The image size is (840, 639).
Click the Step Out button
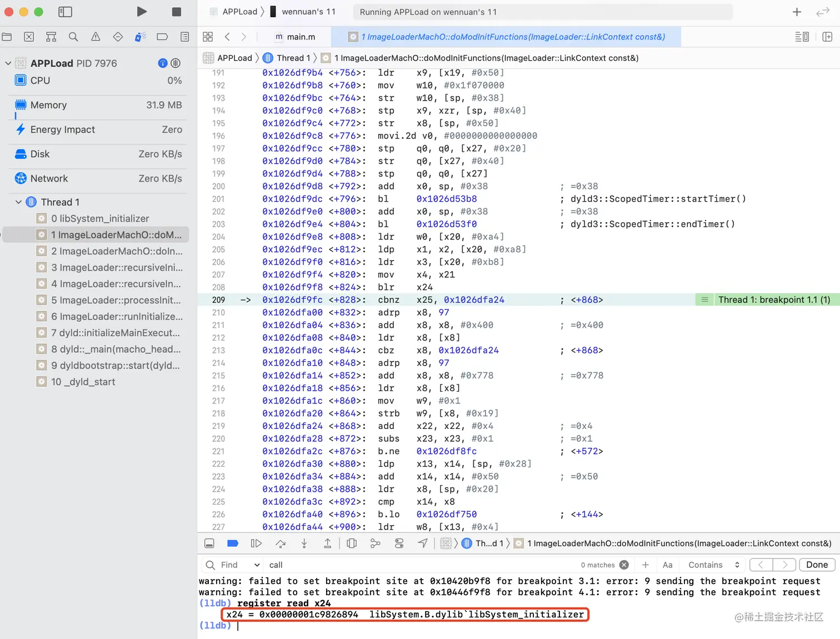327,543
